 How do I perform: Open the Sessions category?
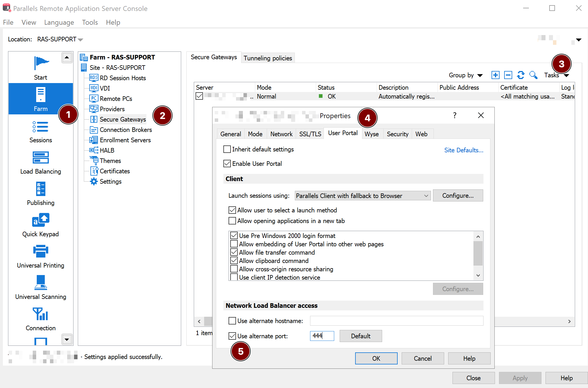click(40, 132)
